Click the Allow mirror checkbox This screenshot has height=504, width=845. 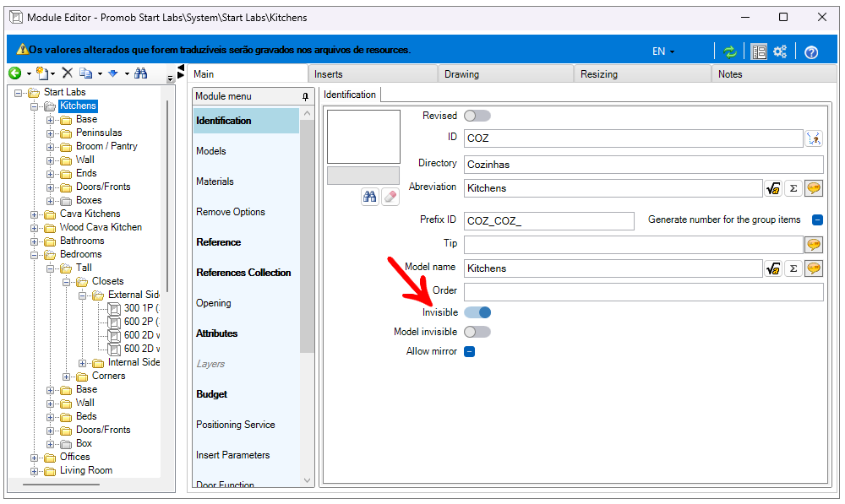[470, 351]
